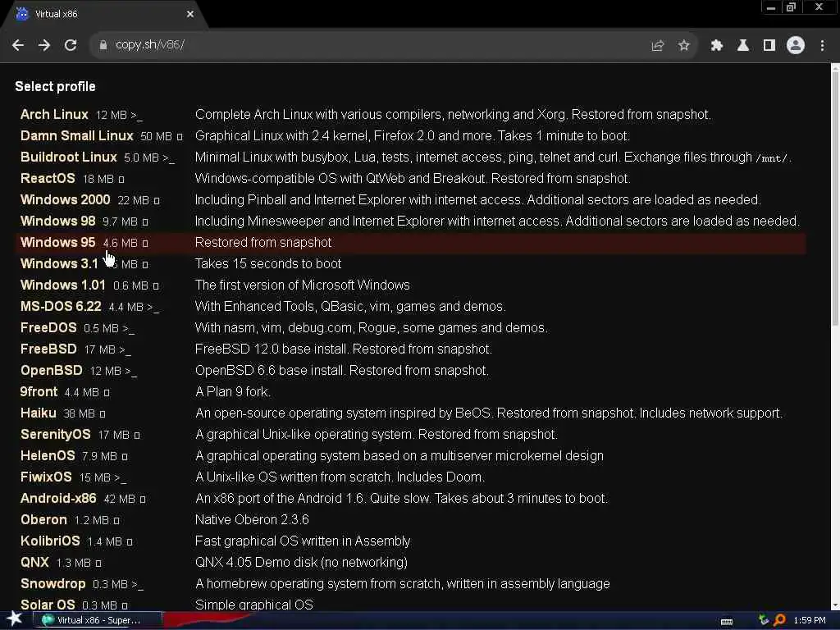Share this page via share icon

tap(657, 46)
